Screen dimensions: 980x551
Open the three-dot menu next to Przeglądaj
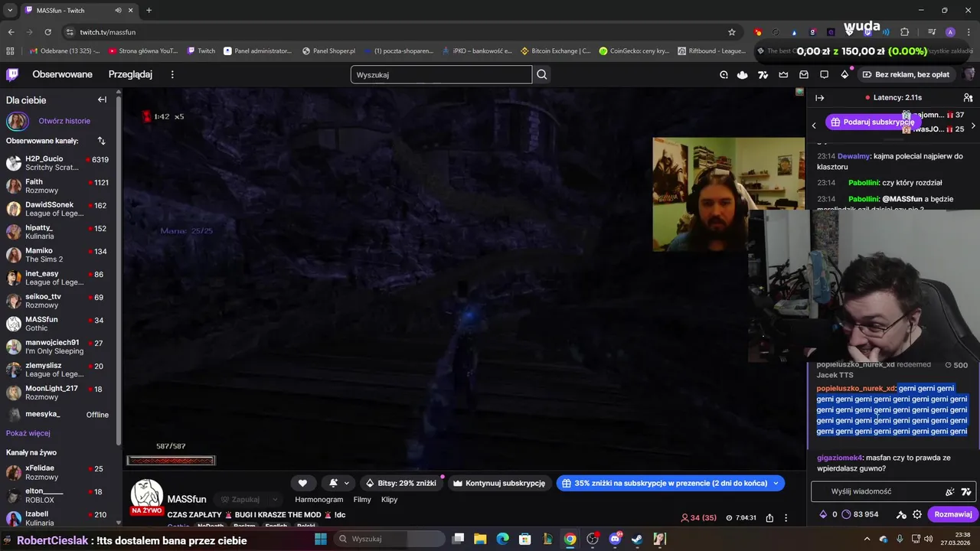[172, 74]
